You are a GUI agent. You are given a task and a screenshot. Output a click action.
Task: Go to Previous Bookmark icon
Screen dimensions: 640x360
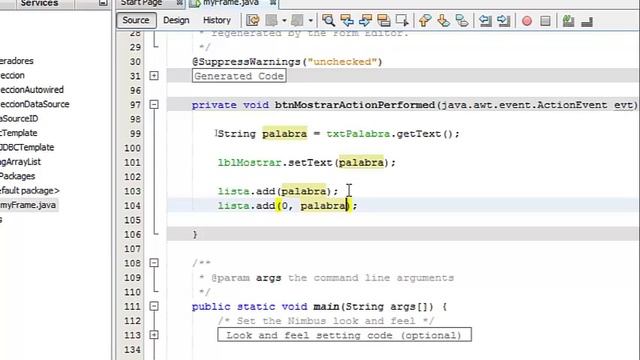tap(425, 20)
